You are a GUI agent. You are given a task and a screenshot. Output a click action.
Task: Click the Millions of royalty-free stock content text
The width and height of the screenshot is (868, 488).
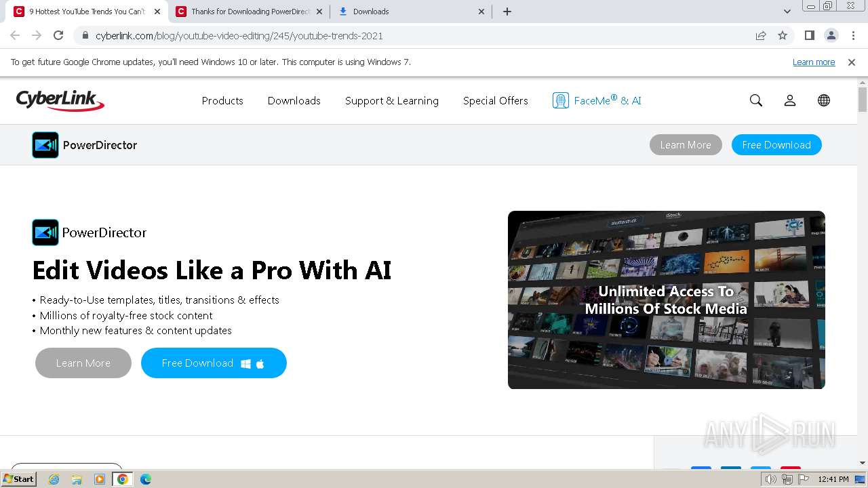tap(126, 315)
